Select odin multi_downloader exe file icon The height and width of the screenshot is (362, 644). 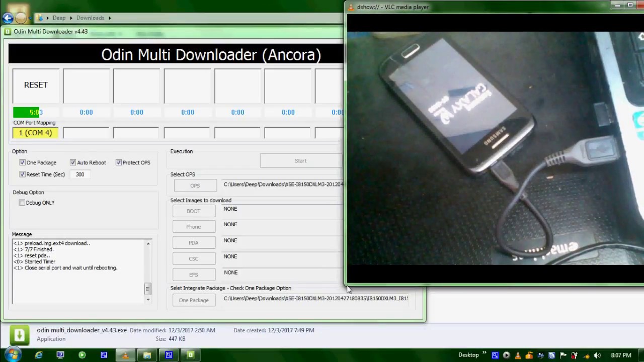click(19, 335)
